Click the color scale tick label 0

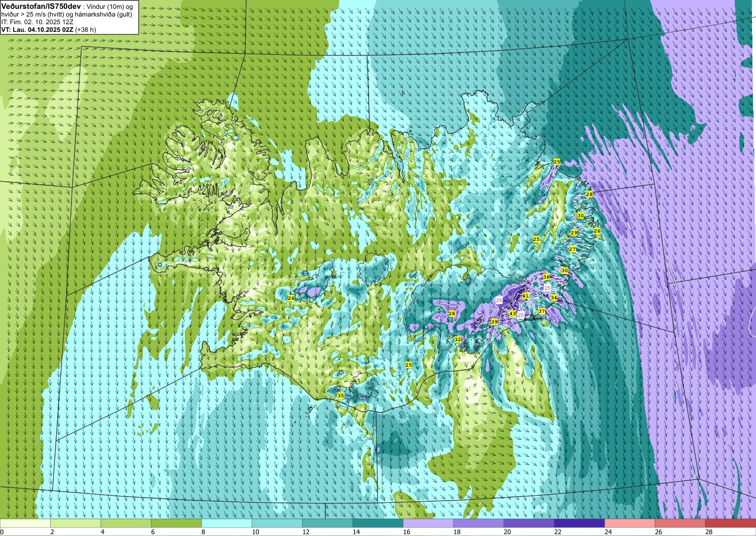click(2, 532)
